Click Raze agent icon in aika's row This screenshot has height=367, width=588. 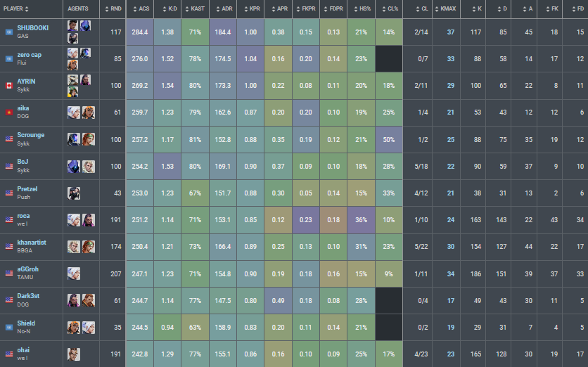(89, 112)
